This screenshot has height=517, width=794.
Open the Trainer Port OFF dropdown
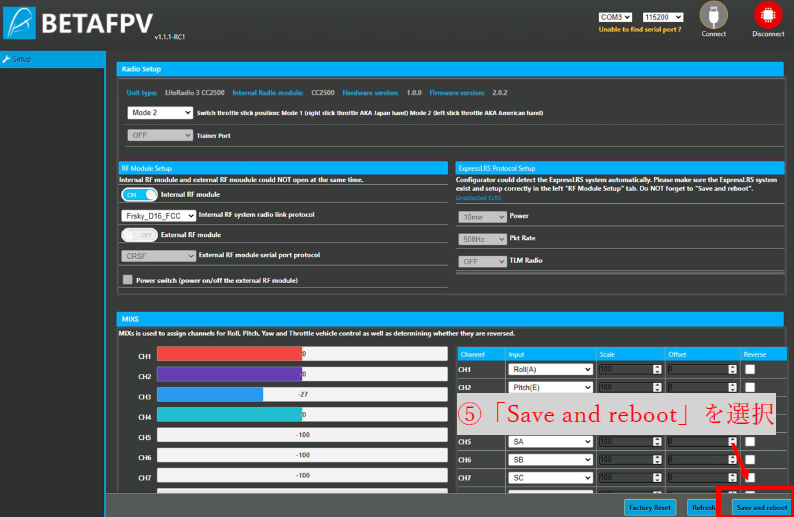160,135
